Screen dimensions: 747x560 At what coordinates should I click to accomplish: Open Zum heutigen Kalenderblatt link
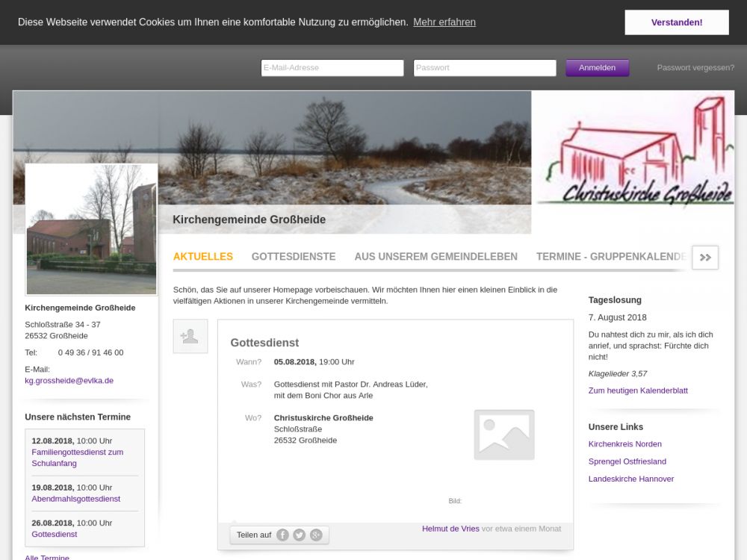point(638,391)
